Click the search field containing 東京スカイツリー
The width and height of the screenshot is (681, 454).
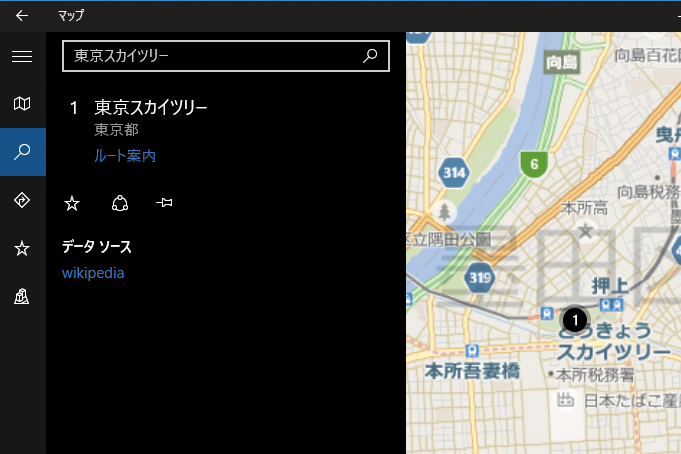[x=226, y=56]
